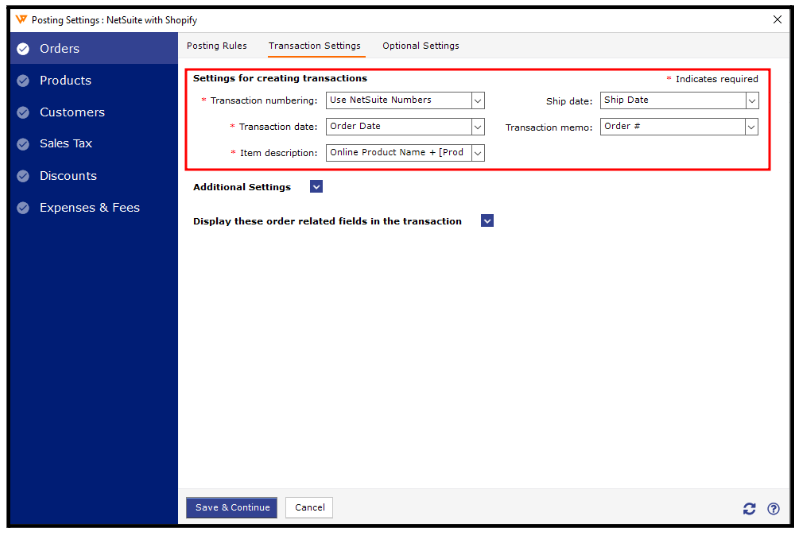Open the Ship date dropdown
801x535 pixels.
[751, 101]
